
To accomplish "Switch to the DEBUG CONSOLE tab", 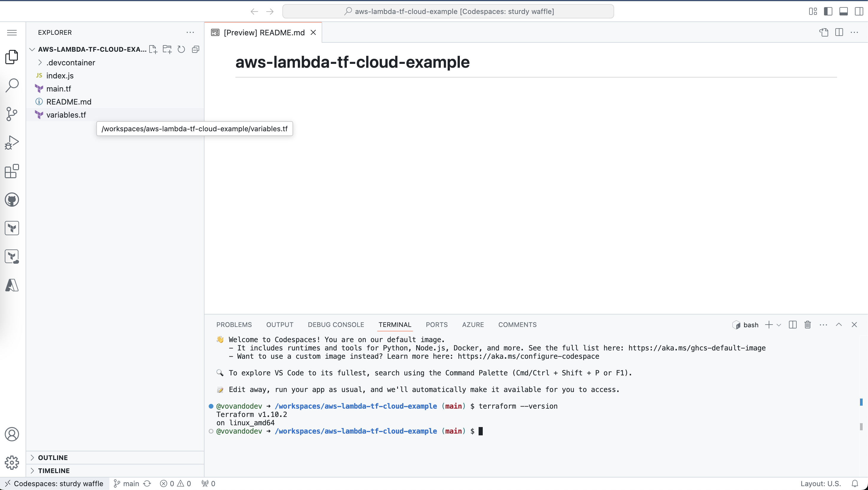I will [x=336, y=325].
